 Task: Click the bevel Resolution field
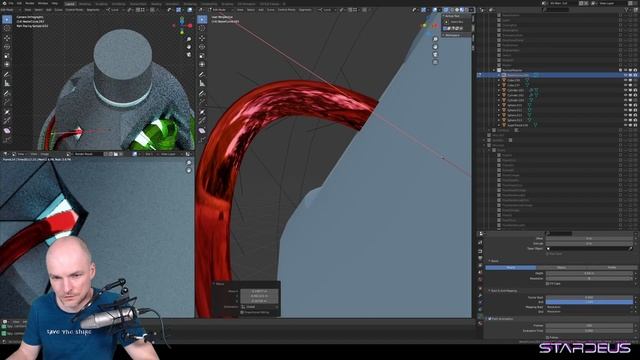point(589,278)
